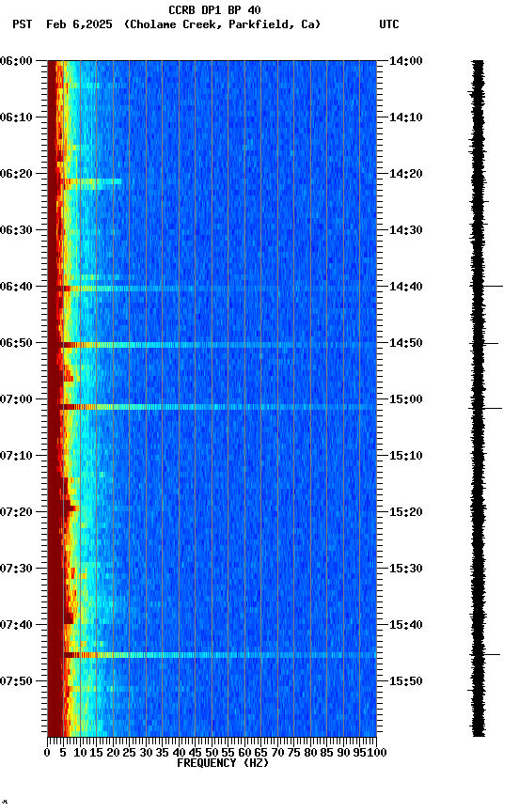This screenshot has width=519, height=812.
Task: Click the PST time label 07:00
Action: pyautogui.click(x=16, y=399)
